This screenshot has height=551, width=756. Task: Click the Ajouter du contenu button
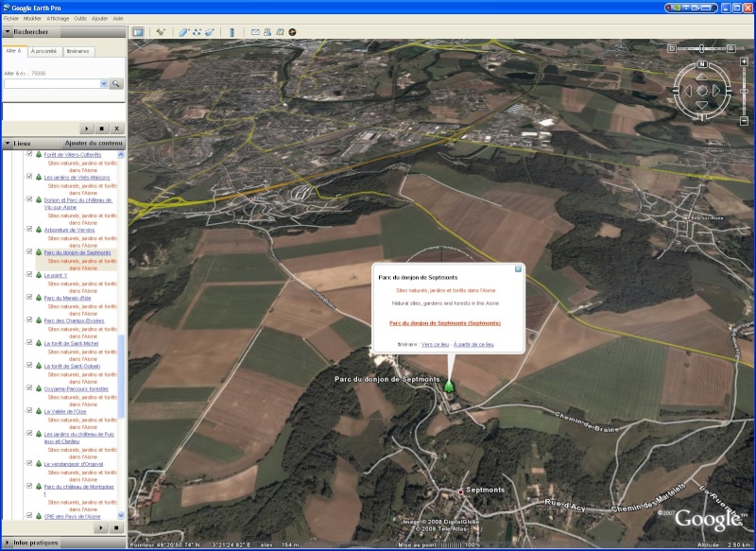tap(94, 143)
